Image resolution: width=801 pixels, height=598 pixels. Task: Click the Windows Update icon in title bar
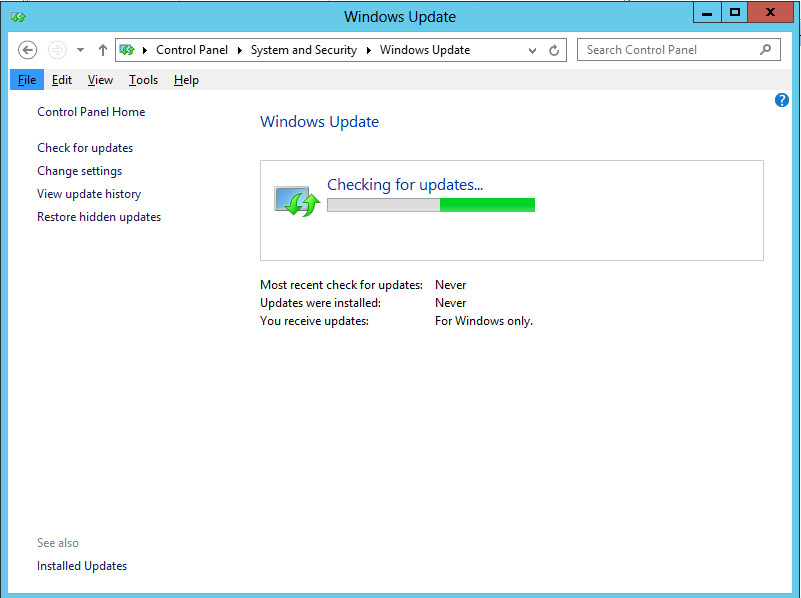pos(18,16)
